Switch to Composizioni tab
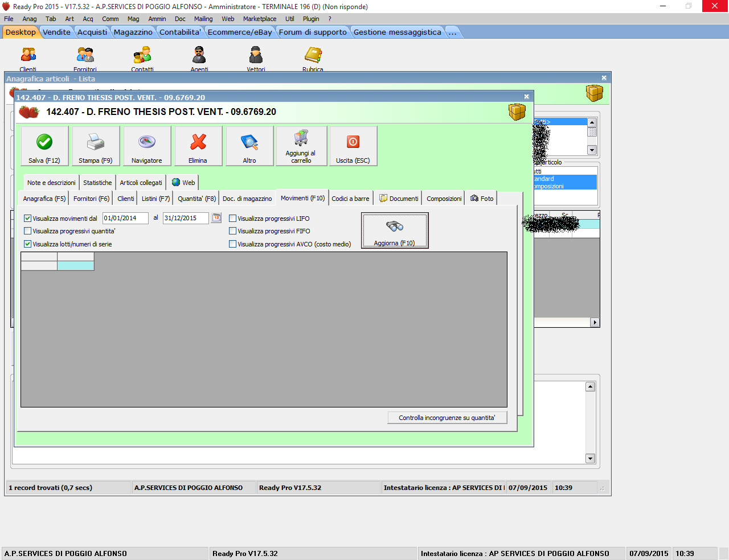The width and height of the screenshot is (729, 560). tap(444, 199)
